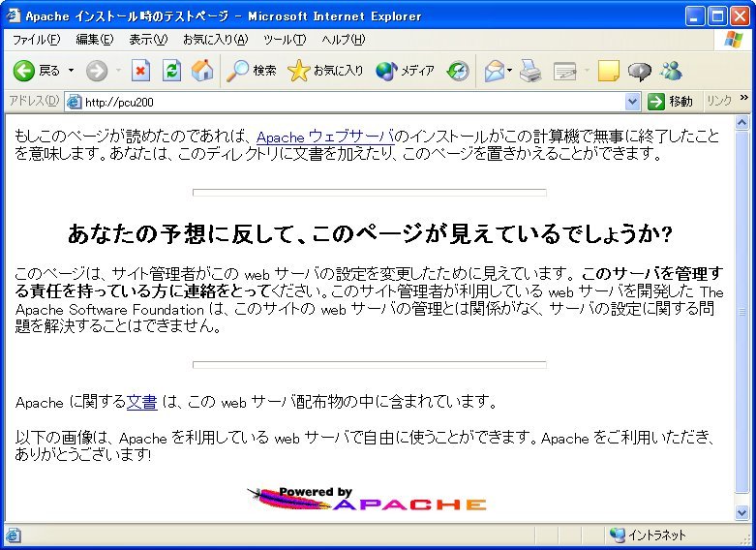Image resolution: width=756 pixels, height=550 pixels.
Task: Click the vertical scrollbar down arrow
Action: [x=742, y=512]
